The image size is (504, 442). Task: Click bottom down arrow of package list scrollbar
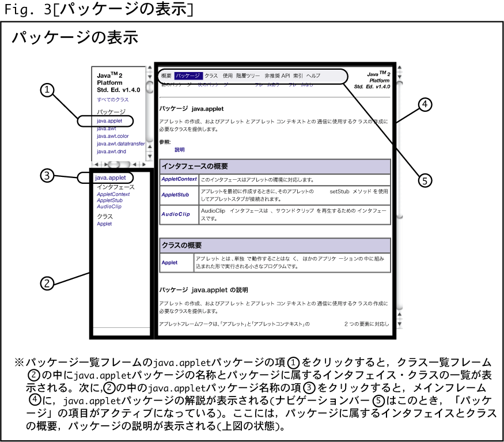[x=149, y=156]
